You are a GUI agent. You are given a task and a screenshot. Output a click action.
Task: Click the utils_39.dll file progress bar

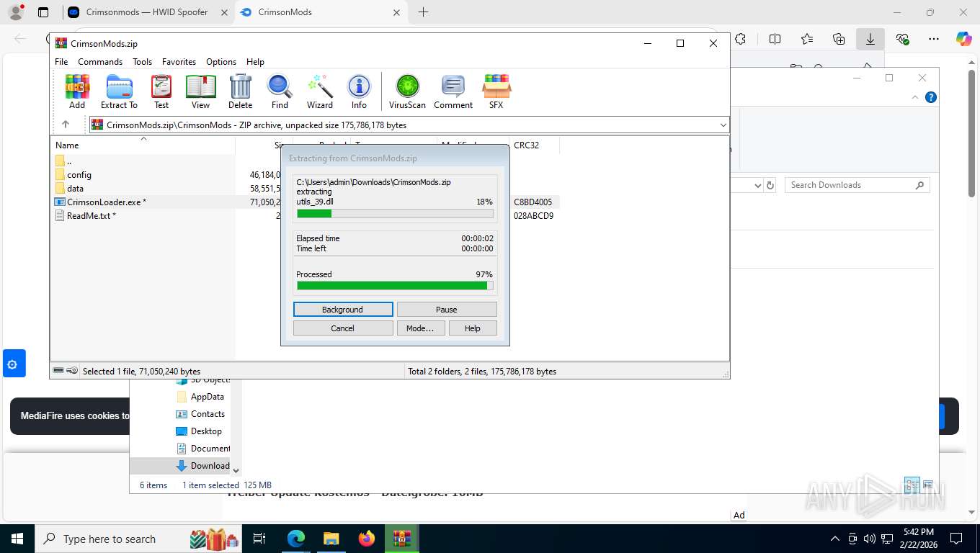click(x=395, y=213)
